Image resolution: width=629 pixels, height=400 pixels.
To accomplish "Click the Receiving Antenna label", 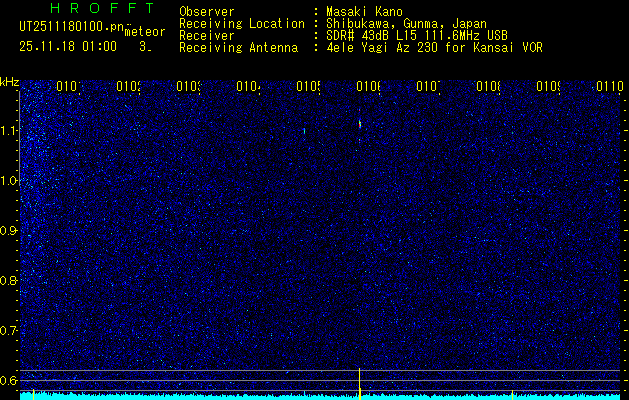I will [239, 48].
